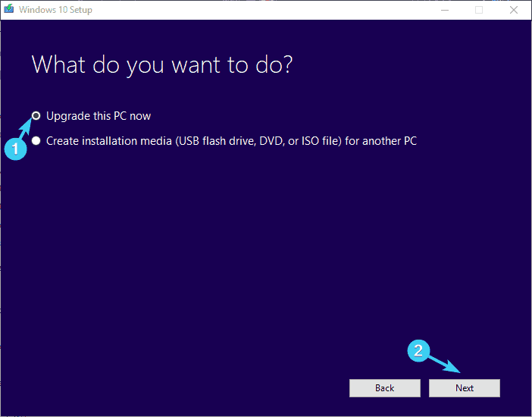Select the 'Upgrade this PC now' radio button

coord(36,116)
